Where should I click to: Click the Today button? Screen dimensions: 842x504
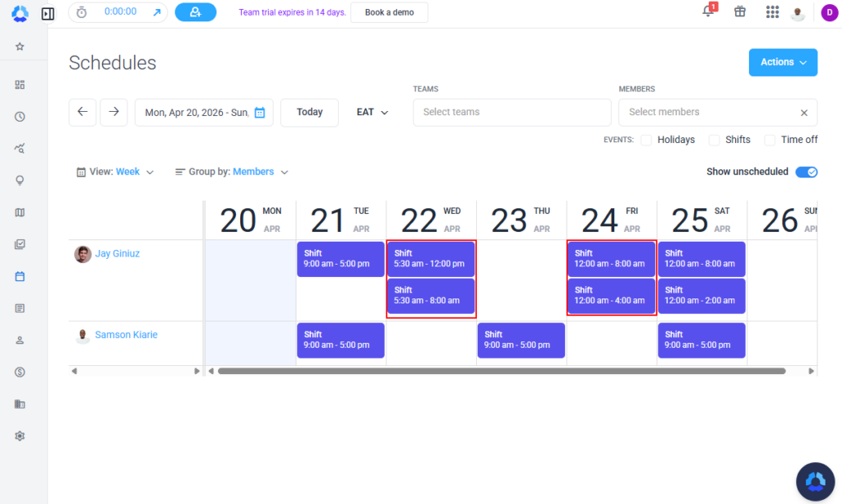(x=309, y=112)
